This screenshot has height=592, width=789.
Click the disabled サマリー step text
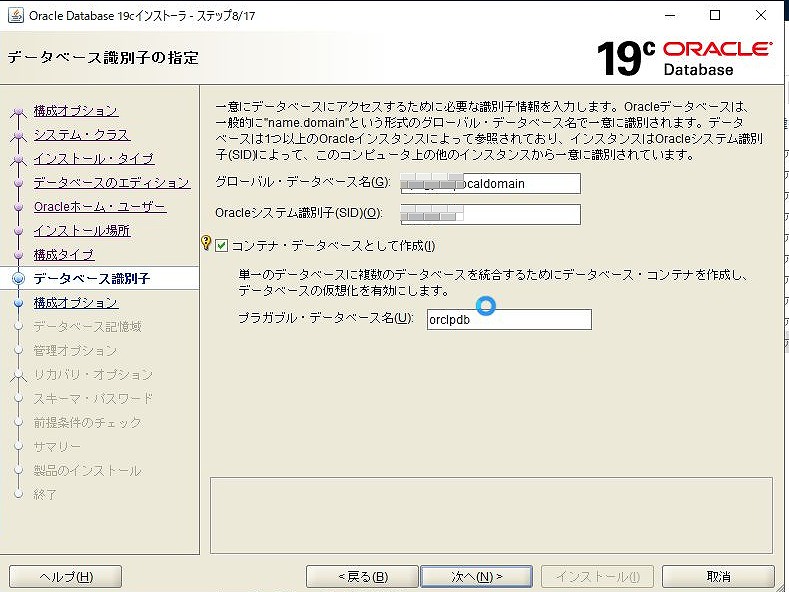tap(57, 447)
